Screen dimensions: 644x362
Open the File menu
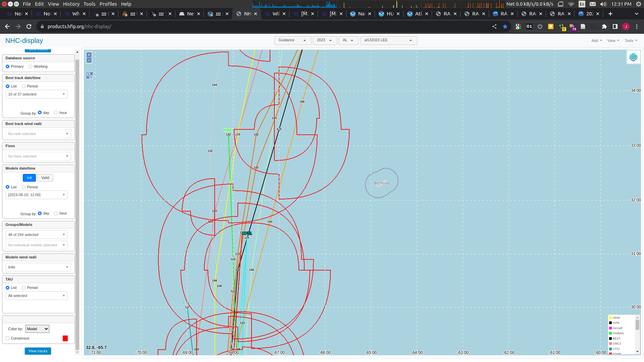(26, 4)
